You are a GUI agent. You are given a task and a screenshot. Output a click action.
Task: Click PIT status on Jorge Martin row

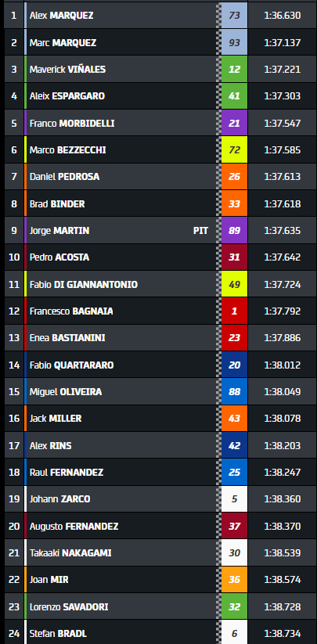[200, 230]
